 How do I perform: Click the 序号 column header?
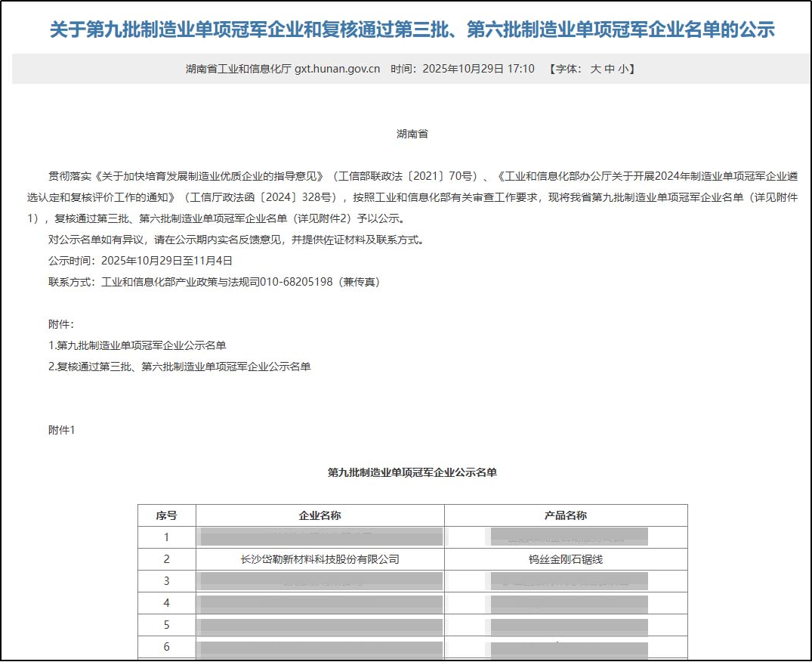[x=167, y=515]
